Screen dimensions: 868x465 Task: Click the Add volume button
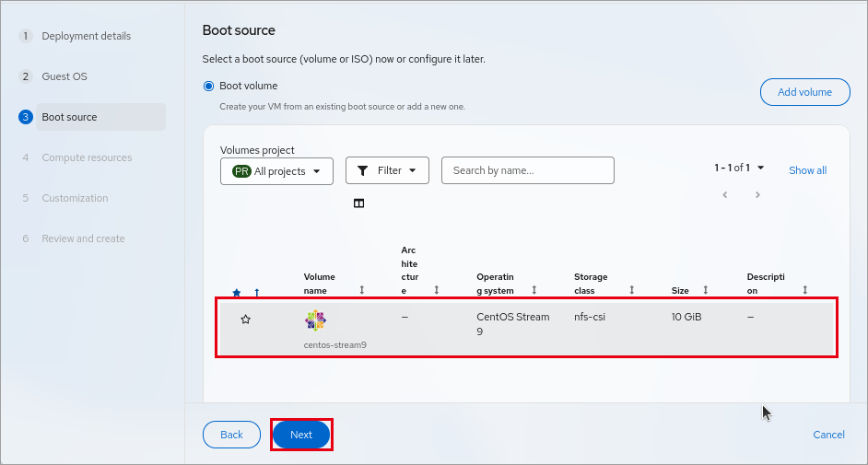coord(805,92)
